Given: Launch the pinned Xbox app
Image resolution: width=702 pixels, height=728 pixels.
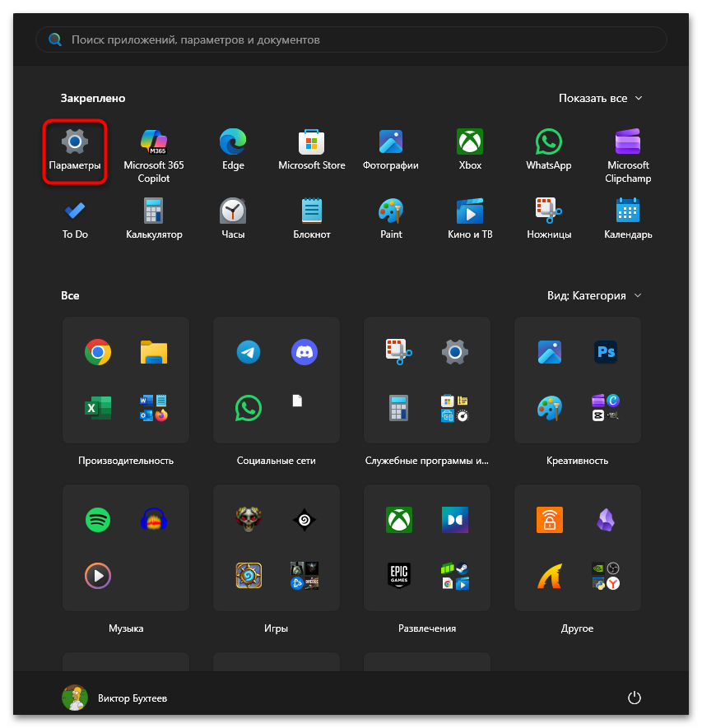Looking at the screenshot, I should (x=470, y=150).
